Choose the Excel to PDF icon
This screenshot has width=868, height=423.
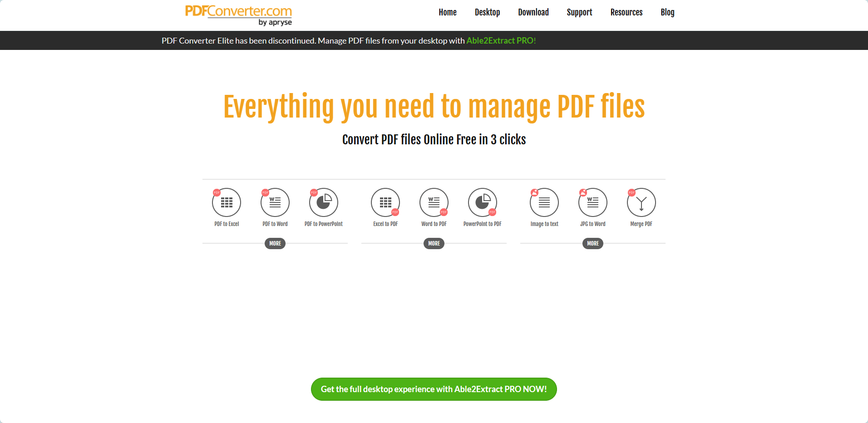[x=385, y=202]
